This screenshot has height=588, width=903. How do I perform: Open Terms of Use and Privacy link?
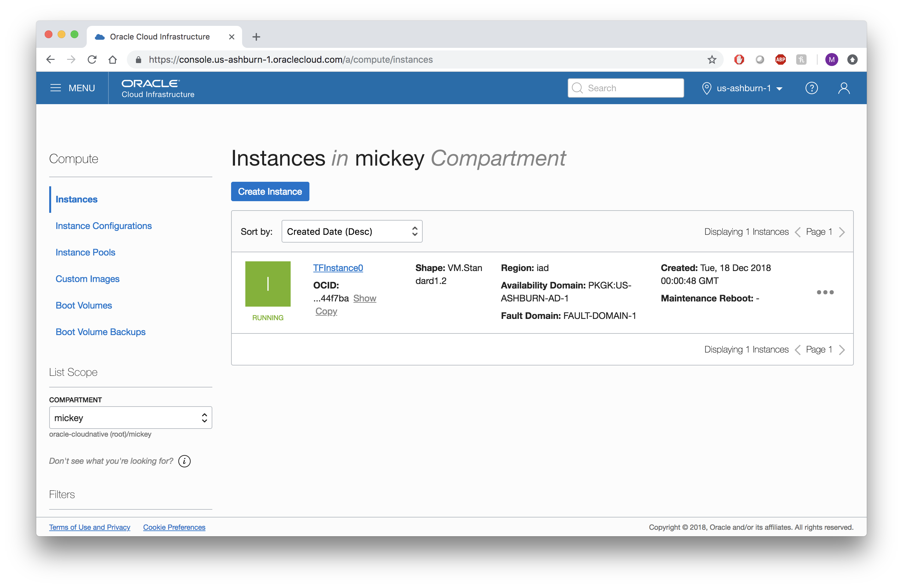coord(90,527)
